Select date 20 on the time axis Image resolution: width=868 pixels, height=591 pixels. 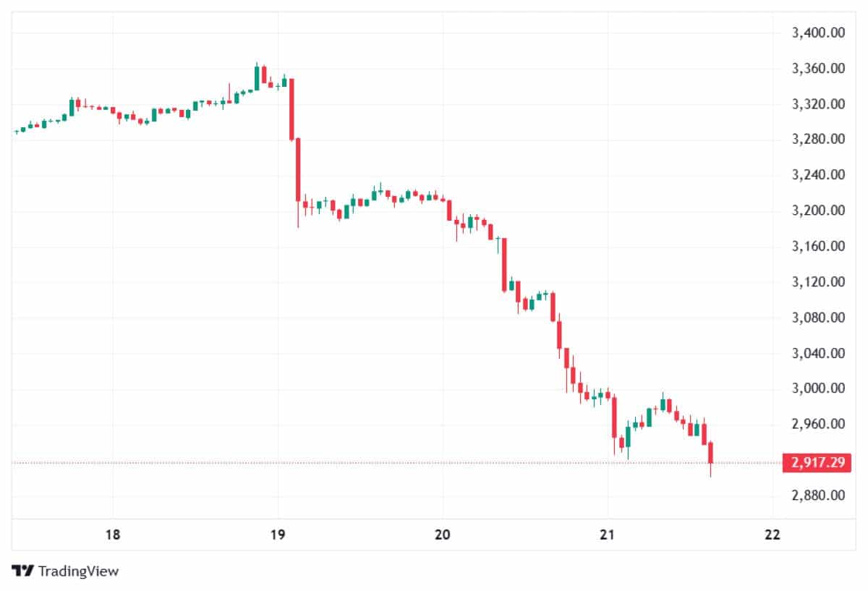pyautogui.click(x=443, y=535)
